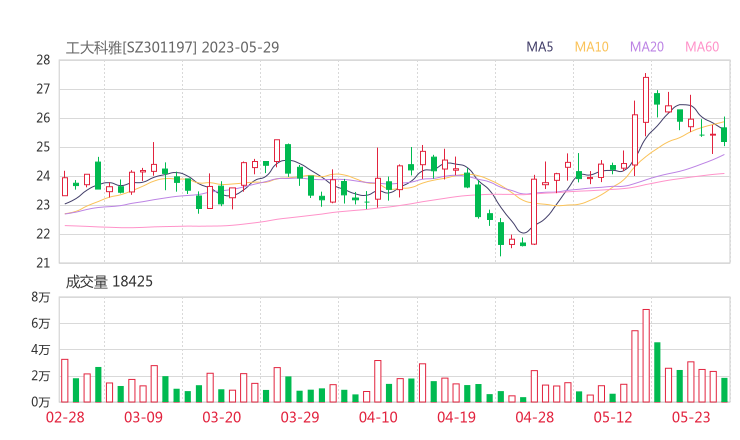Click the MA20 legend label

(647, 47)
